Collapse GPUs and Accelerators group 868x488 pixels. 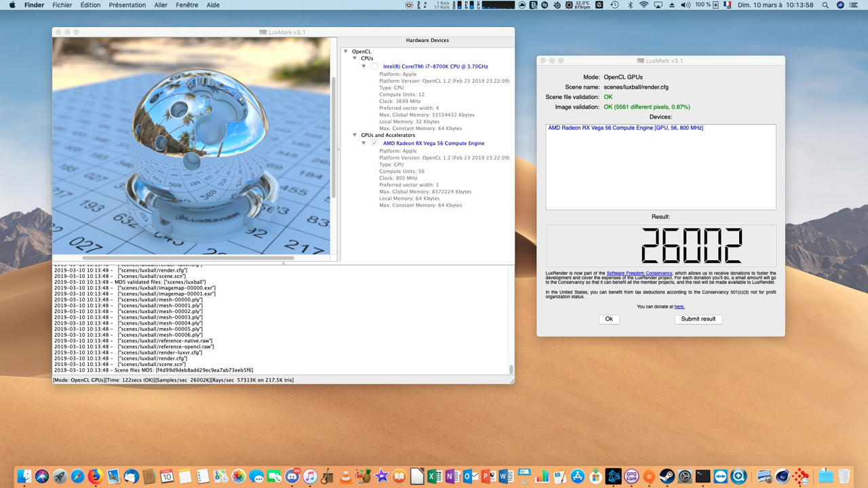(355, 136)
